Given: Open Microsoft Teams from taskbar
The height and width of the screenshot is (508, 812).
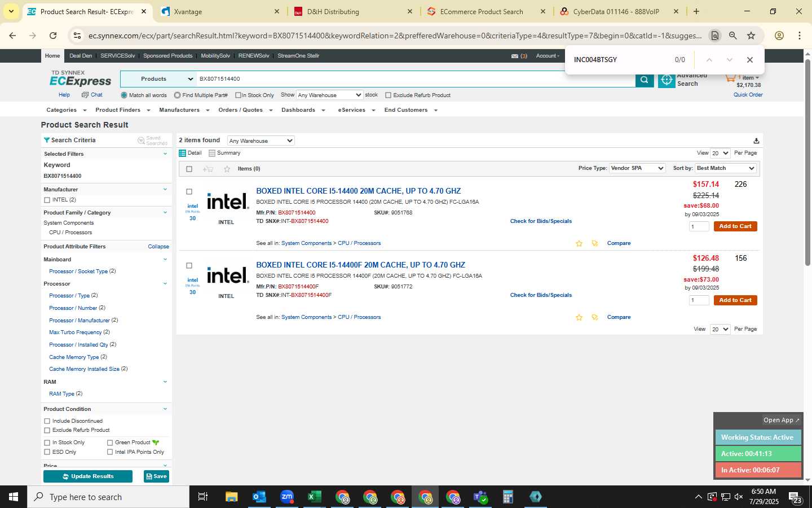Looking at the screenshot, I should [480, 497].
